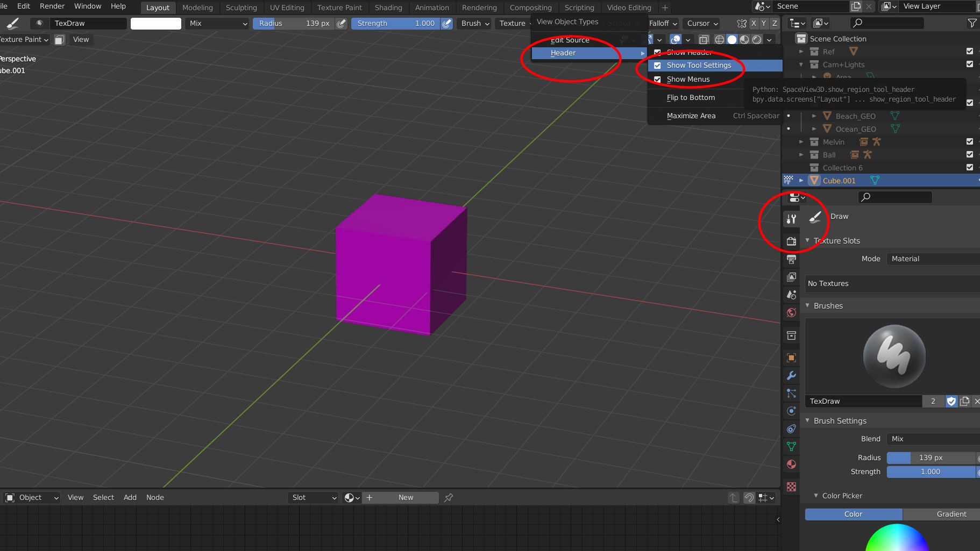Switch to the Shading workspace tab
The width and height of the screenshot is (980, 551).
(x=388, y=8)
